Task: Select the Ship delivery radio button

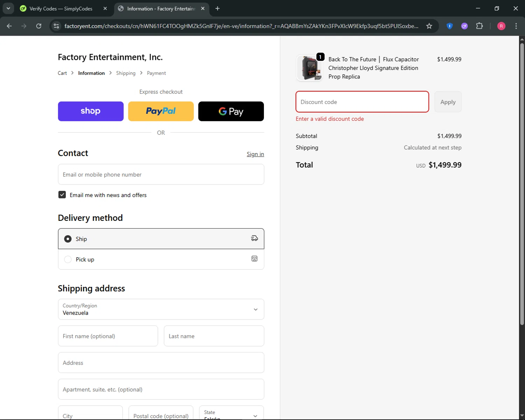Action: point(68,239)
